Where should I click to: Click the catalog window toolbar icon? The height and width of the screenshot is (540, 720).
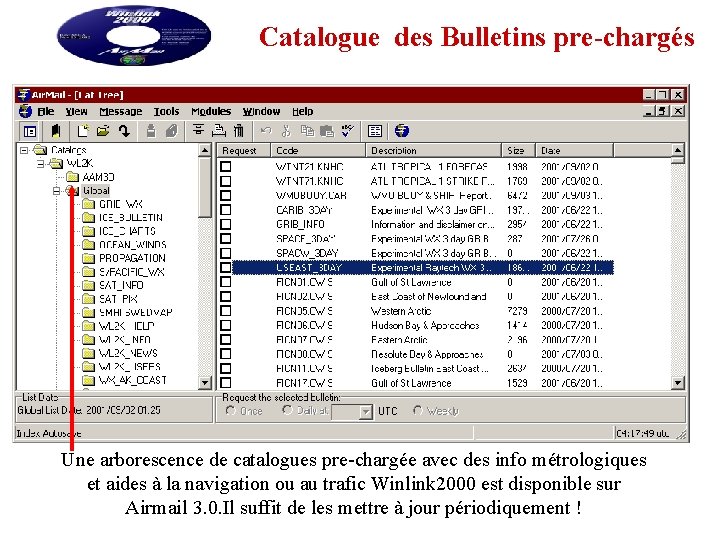point(375,131)
